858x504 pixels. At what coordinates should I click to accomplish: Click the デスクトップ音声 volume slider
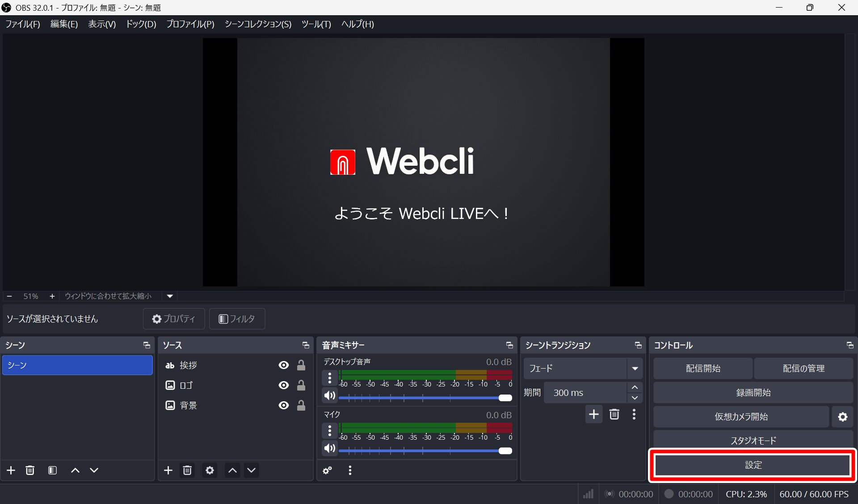point(425,398)
